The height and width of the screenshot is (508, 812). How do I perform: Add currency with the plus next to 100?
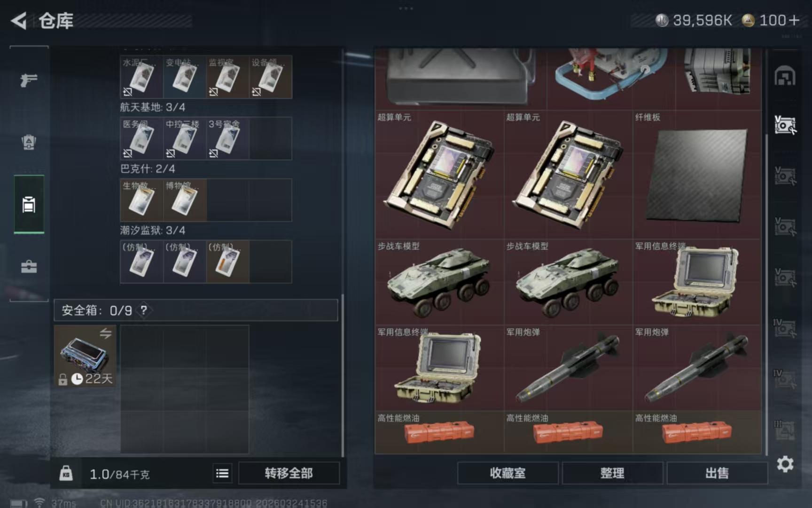794,20
